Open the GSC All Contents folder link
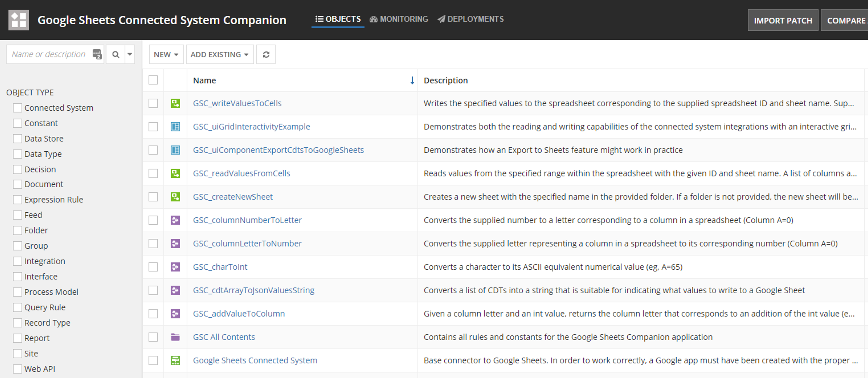 pyautogui.click(x=224, y=337)
